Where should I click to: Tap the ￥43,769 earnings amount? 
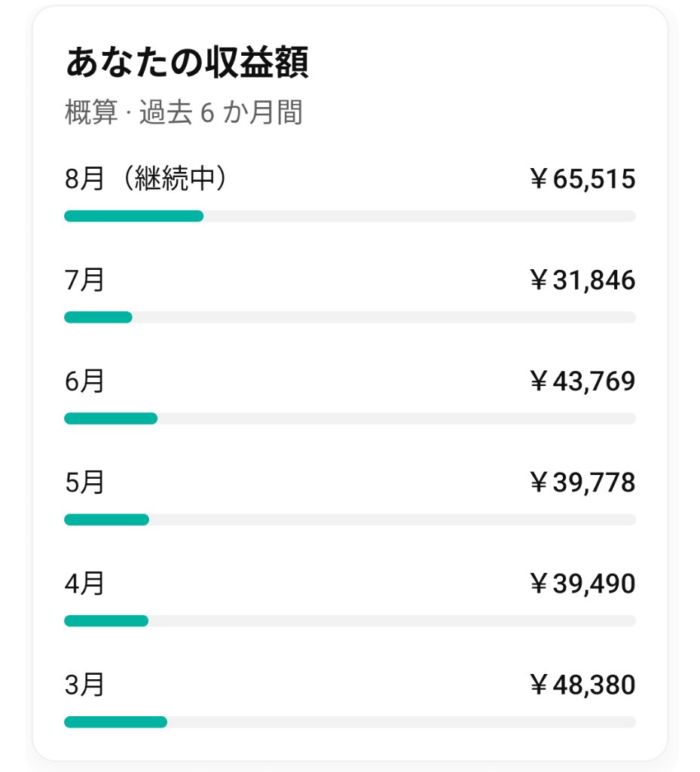click(582, 381)
